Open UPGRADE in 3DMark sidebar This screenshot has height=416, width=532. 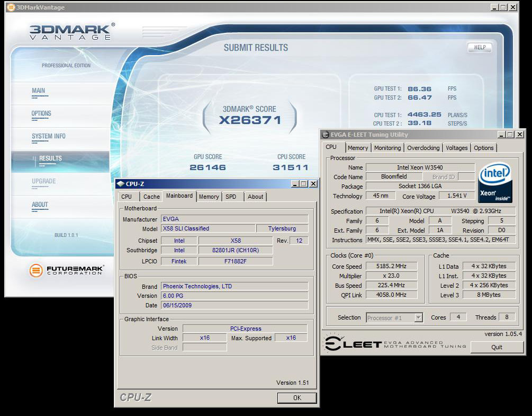[x=44, y=182]
